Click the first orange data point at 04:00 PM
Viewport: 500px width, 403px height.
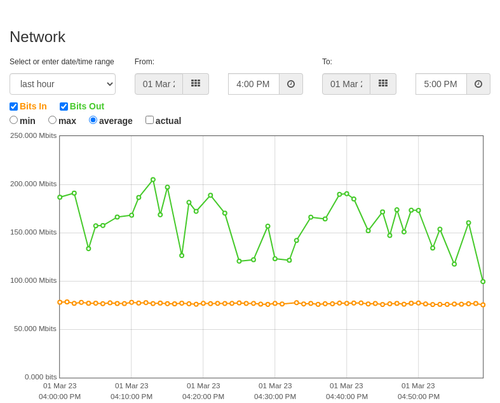(x=60, y=302)
